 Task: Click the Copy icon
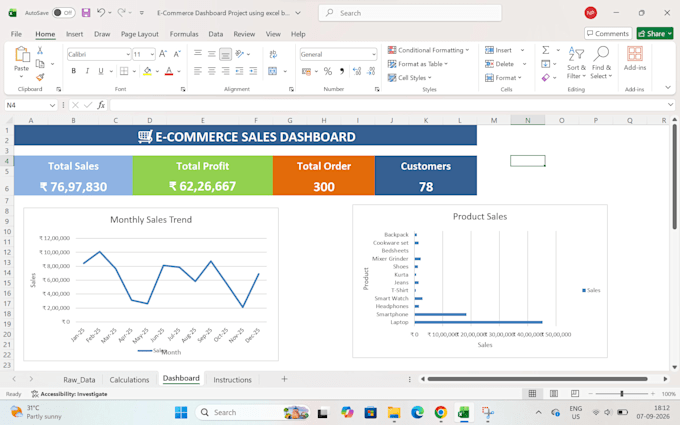tap(40, 64)
